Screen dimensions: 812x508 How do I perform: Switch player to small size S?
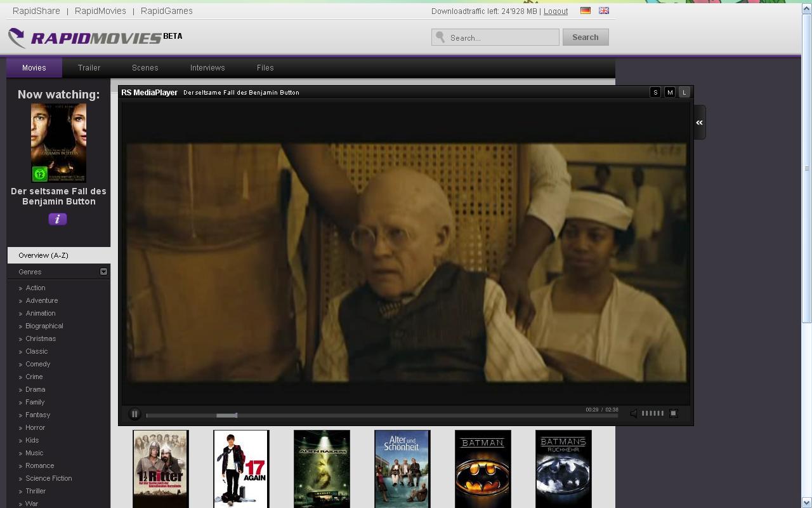click(x=655, y=92)
